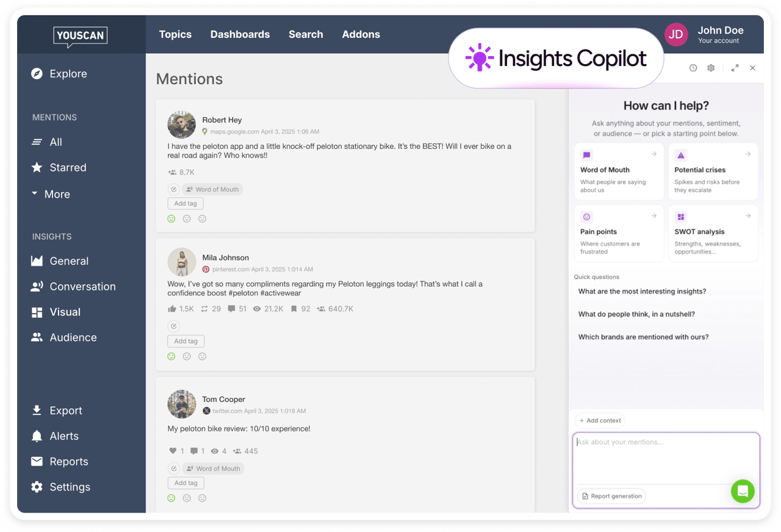Open General insights

tap(60, 261)
